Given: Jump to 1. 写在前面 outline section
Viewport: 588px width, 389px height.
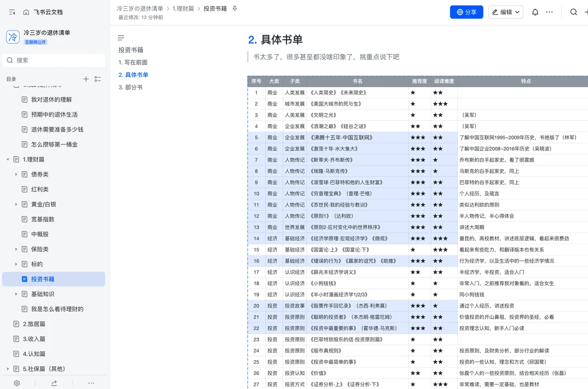Looking at the screenshot, I should click(x=133, y=62).
